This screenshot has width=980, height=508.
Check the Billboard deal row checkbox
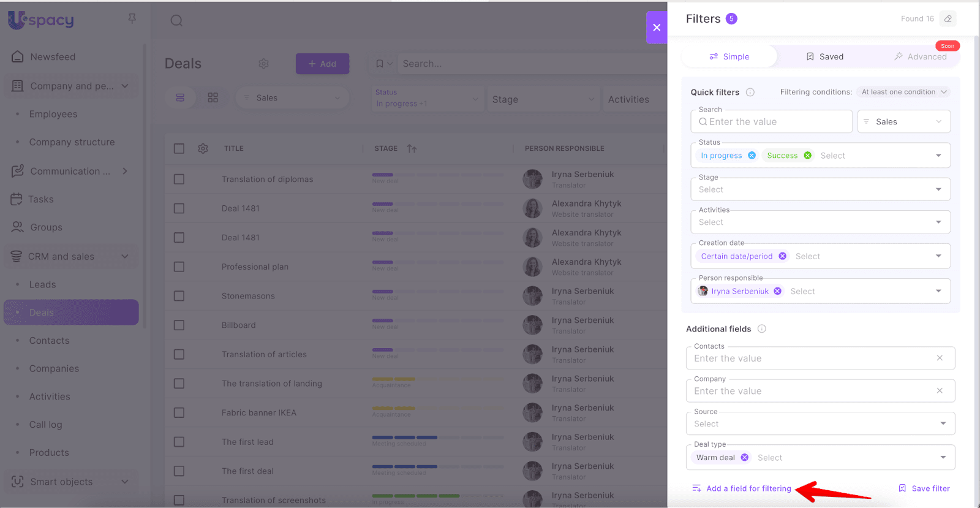point(179,325)
